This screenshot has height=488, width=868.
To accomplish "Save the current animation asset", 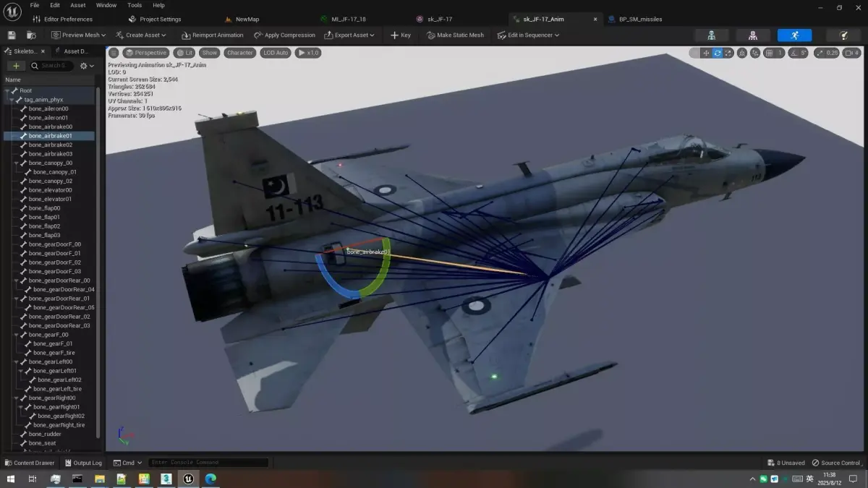I will pyautogui.click(x=12, y=35).
